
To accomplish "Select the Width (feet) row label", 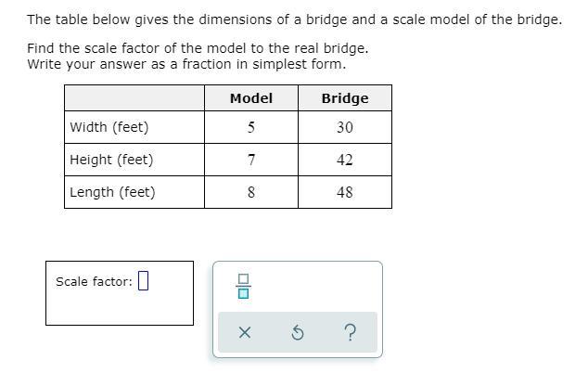I will [x=109, y=127].
